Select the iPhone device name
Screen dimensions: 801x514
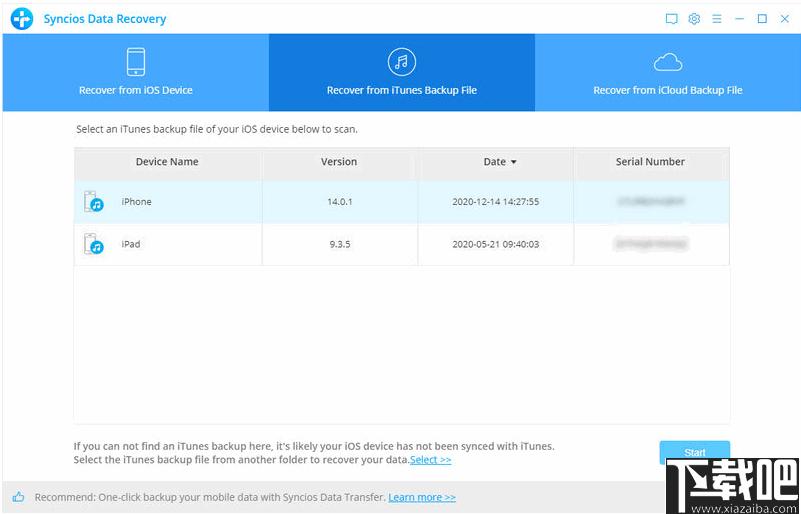pyautogui.click(x=136, y=202)
